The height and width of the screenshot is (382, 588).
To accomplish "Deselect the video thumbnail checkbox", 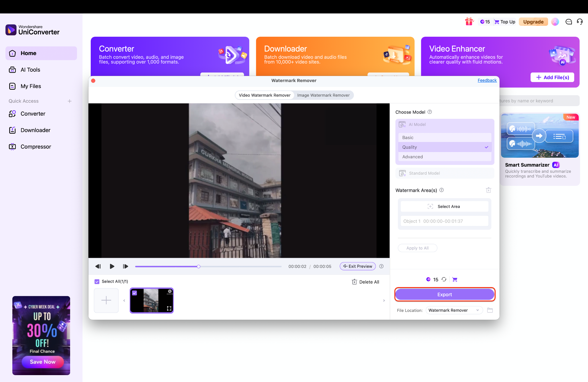I will pyautogui.click(x=135, y=293).
